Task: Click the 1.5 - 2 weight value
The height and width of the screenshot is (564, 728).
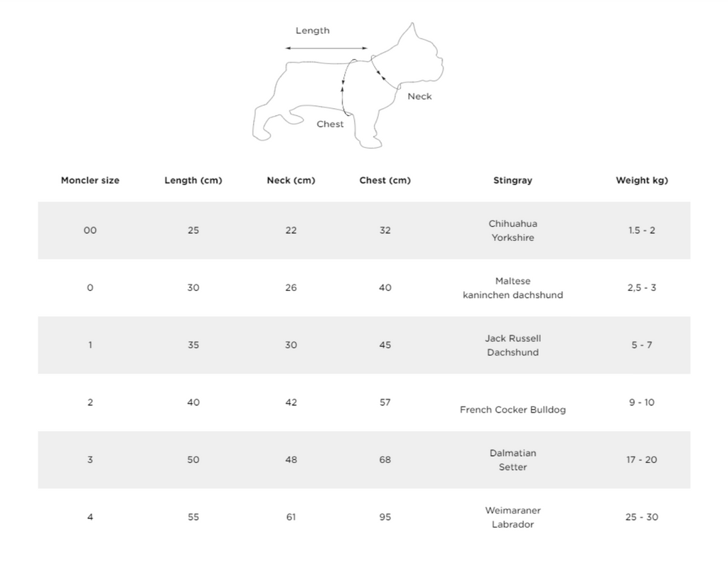Action: (642, 230)
